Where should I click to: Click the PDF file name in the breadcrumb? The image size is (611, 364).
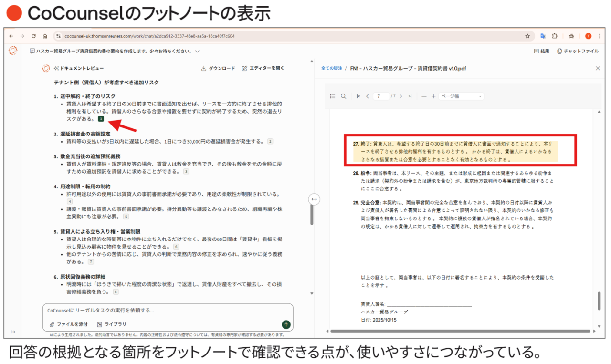(x=408, y=68)
